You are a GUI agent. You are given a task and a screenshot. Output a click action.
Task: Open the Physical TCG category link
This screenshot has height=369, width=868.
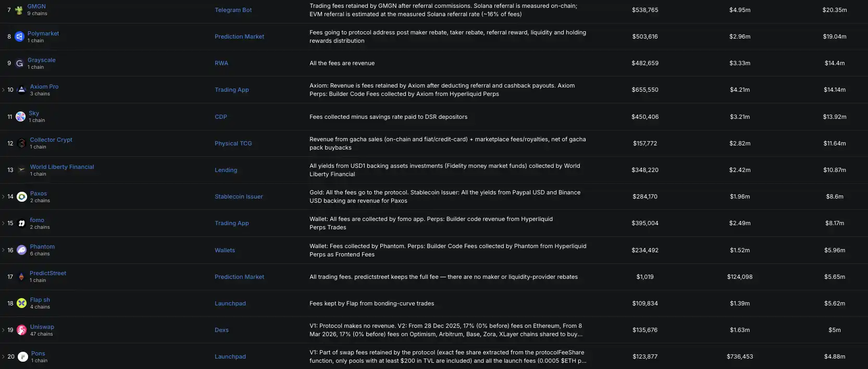click(233, 143)
